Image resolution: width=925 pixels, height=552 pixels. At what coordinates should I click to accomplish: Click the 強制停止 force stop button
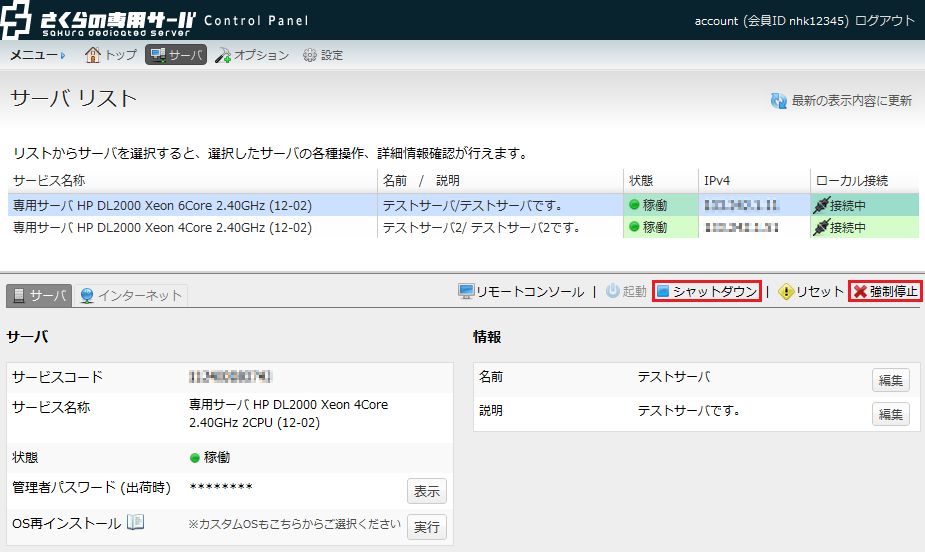(x=885, y=292)
